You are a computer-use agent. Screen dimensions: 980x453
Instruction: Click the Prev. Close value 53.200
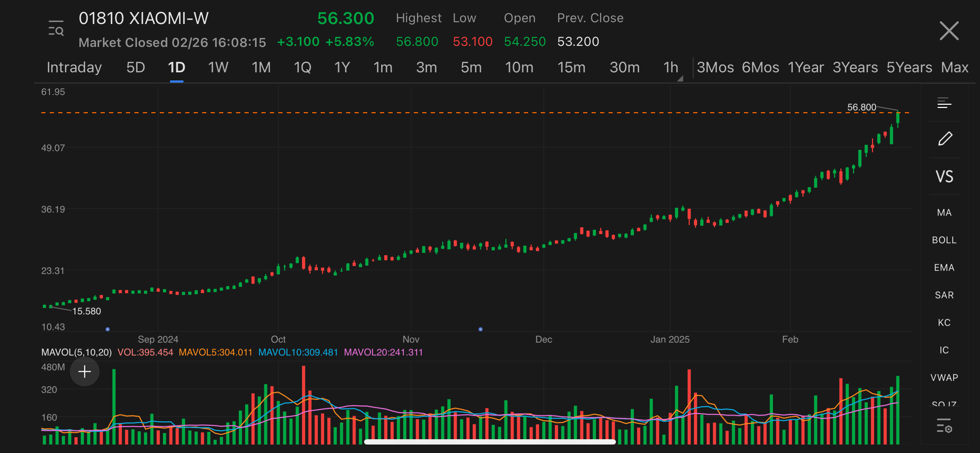[x=578, y=42]
